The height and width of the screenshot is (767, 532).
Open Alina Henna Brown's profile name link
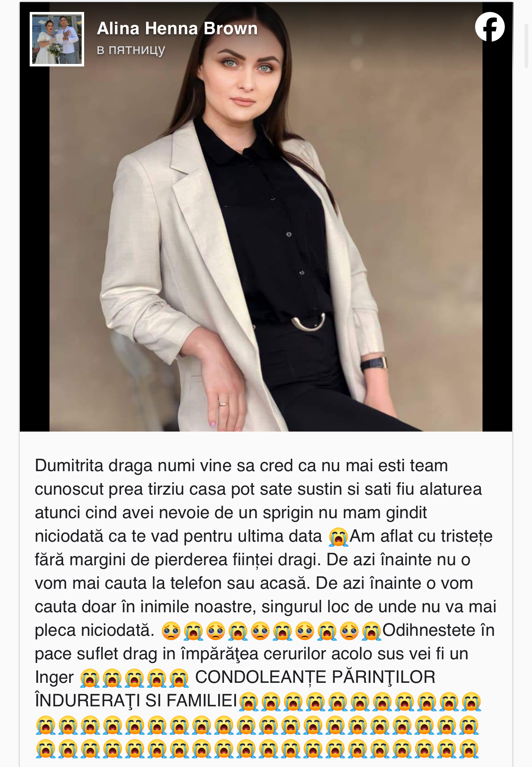click(x=177, y=28)
